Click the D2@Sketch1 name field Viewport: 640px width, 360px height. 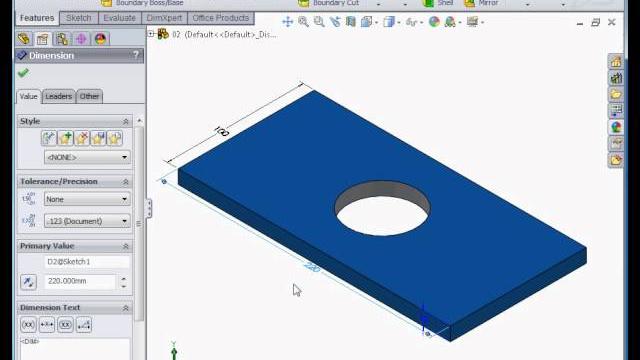[87, 262]
